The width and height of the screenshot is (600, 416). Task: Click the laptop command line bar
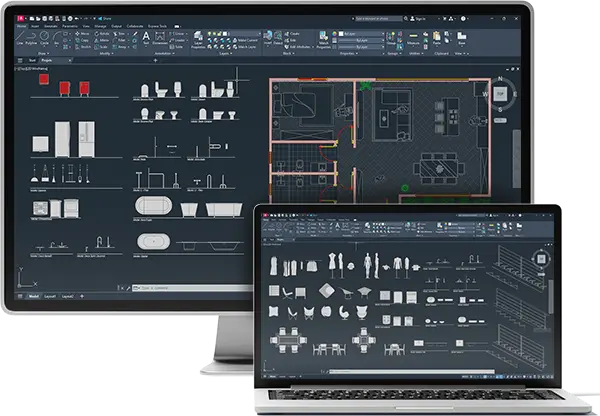(x=411, y=371)
